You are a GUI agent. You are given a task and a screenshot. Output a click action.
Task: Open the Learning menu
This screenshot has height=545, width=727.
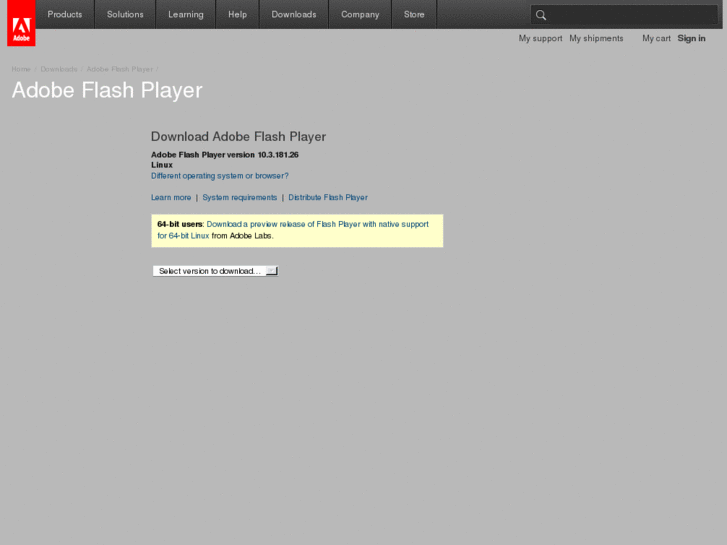coord(185,14)
